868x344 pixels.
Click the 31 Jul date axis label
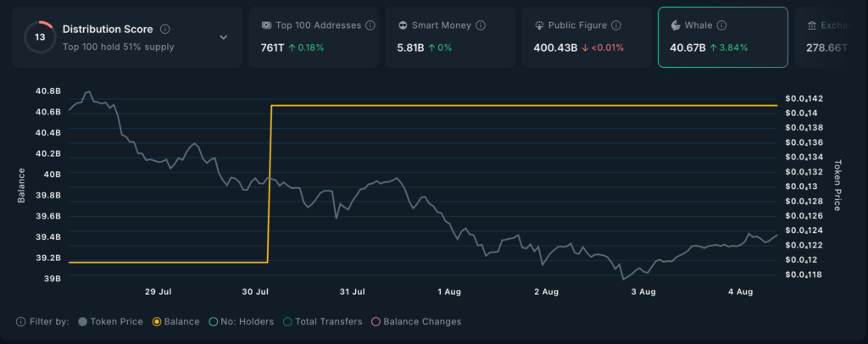(x=353, y=291)
